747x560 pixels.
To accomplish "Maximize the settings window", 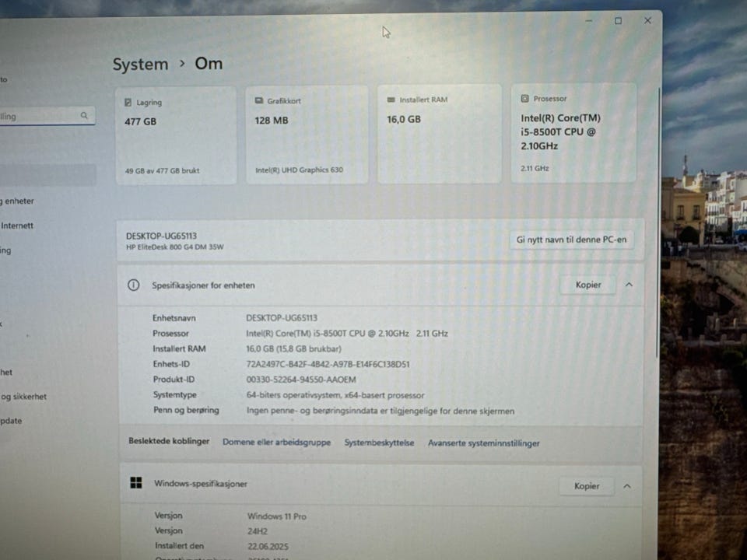I will coord(618,21).
